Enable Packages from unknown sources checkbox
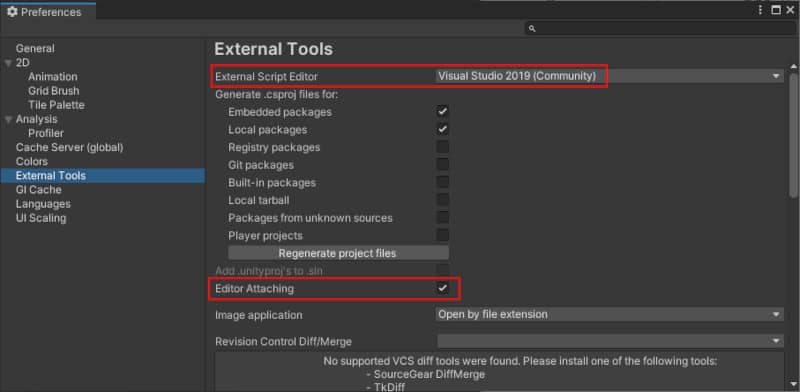Viewport: 800px width, 392px height. coord(442,218)
